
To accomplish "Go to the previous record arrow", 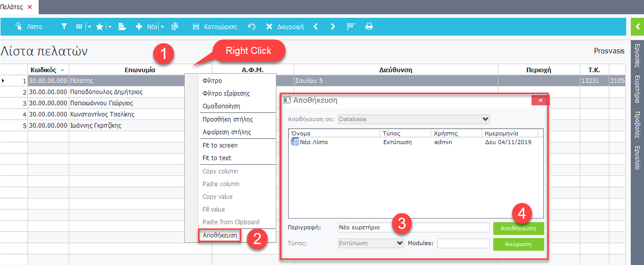I will point(316,26).
